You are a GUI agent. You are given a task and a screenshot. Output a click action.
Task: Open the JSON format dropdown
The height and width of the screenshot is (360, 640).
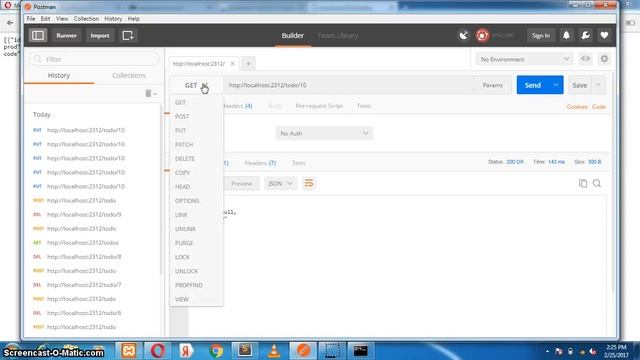click(280, 184)
